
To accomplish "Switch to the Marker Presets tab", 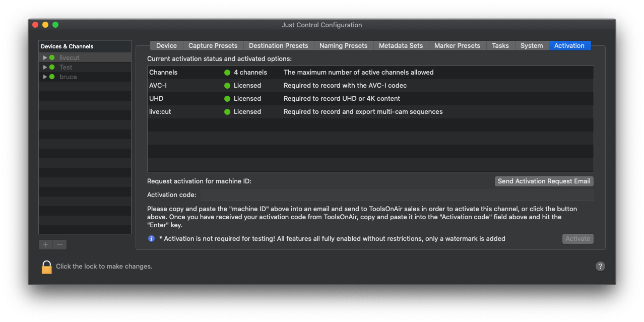I will click(457, 45).
